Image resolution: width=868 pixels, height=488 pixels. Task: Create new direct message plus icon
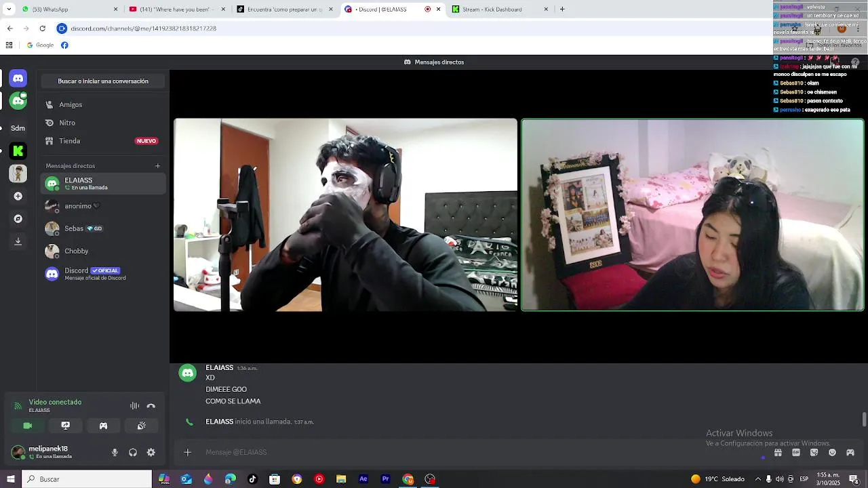pos(157,166)
